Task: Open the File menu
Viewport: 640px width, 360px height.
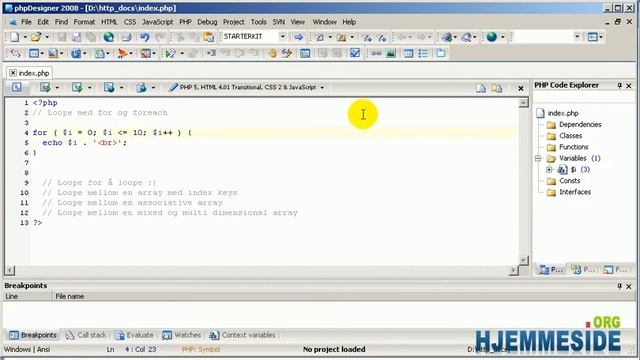Action: pyautogui.click(x=26, y=22)
